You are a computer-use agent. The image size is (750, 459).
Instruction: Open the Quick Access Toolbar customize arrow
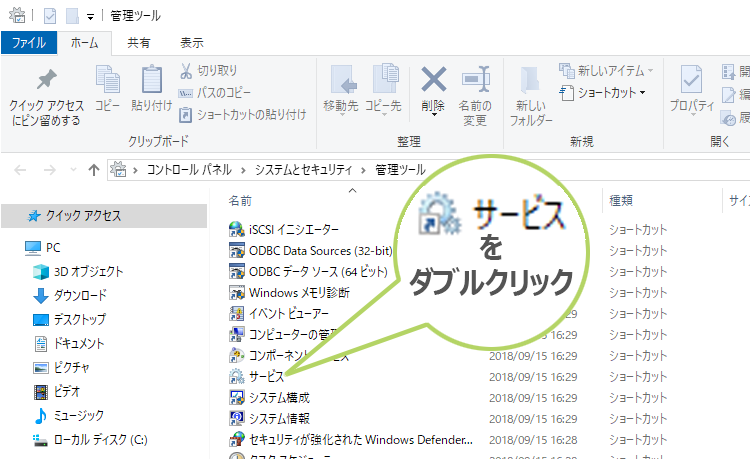(x=90, y=17)
